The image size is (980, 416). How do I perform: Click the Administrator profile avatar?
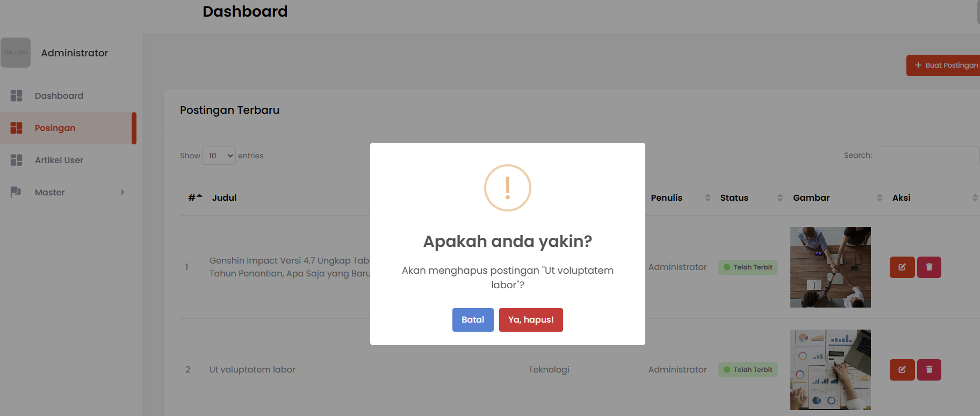click(16, 53)
